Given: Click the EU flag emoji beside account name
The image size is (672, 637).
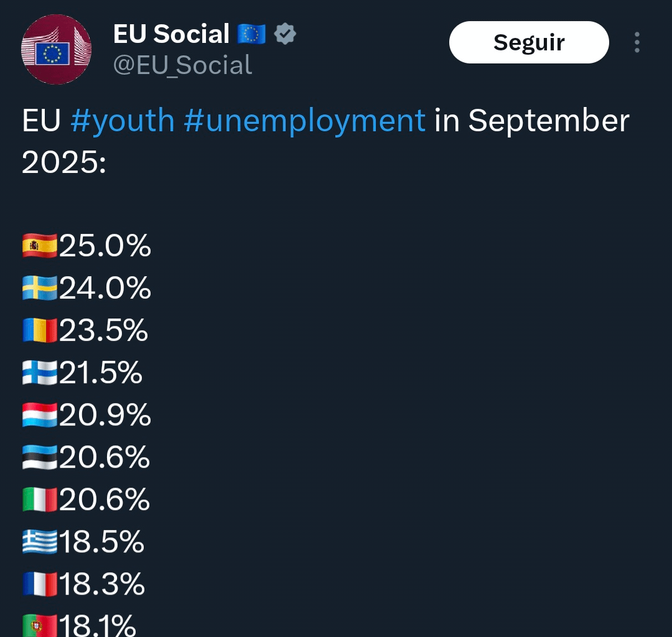Looking at the screenshot, I should pyautogui.click(x=251, y=34).
